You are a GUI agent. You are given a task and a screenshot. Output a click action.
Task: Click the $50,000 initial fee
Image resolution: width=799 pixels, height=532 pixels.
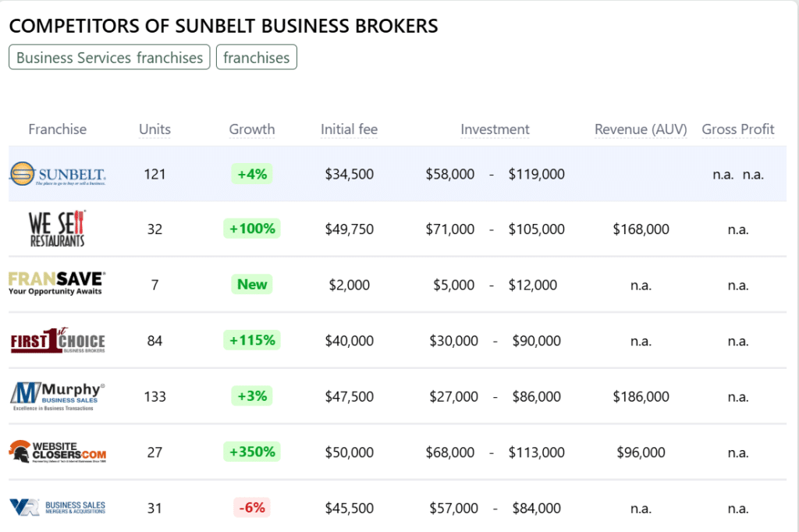pos(349,452)
